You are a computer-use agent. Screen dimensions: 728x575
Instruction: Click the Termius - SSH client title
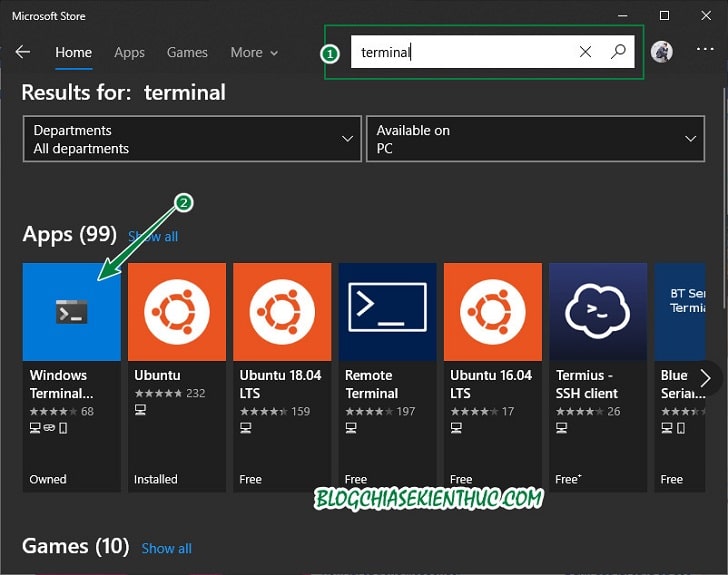587,384
